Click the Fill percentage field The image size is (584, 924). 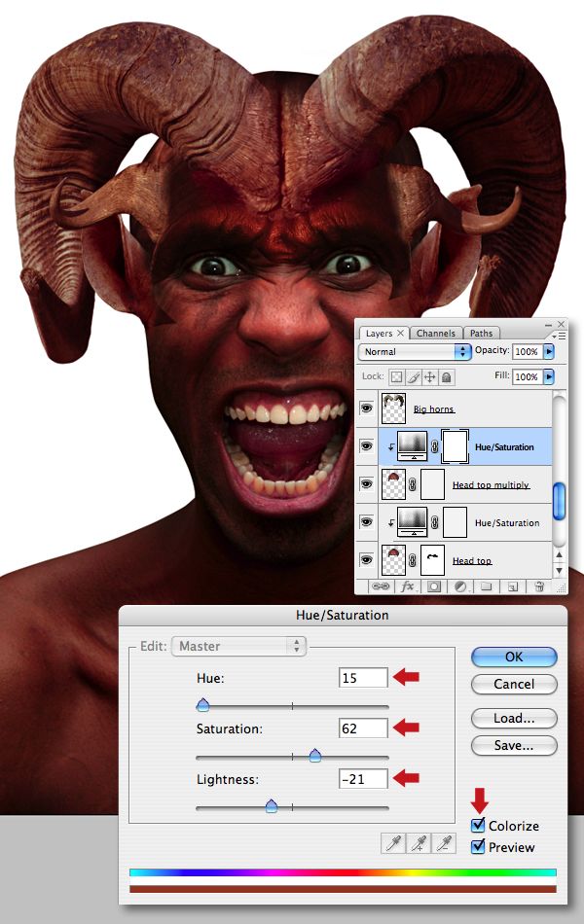(528, 376)
